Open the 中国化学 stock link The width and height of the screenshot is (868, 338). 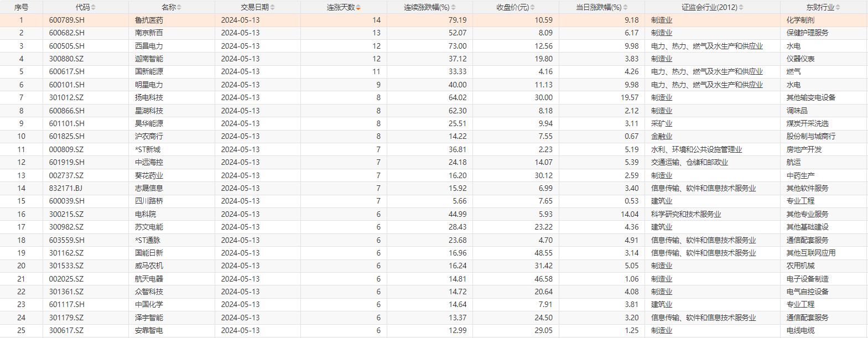tap(149, 304)
